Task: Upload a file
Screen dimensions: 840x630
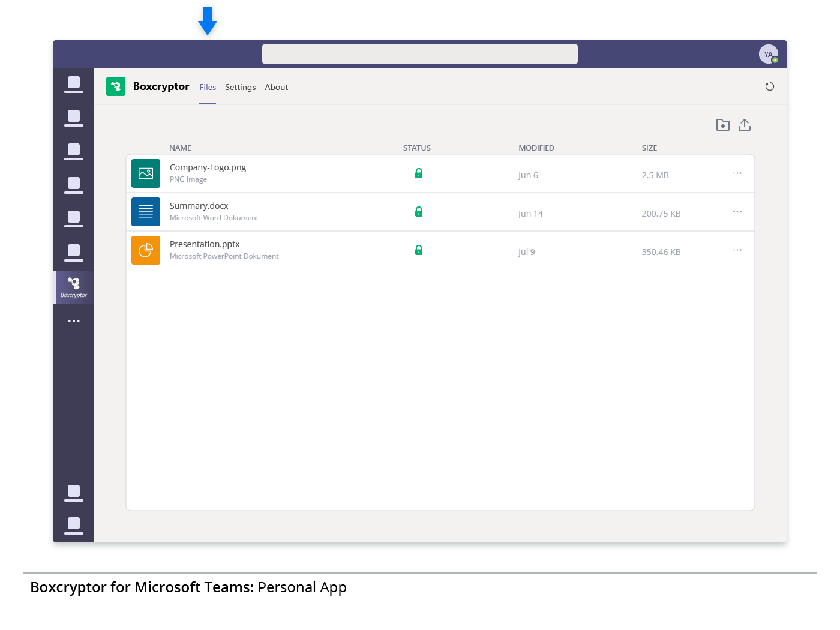Action: coord(745,125)
